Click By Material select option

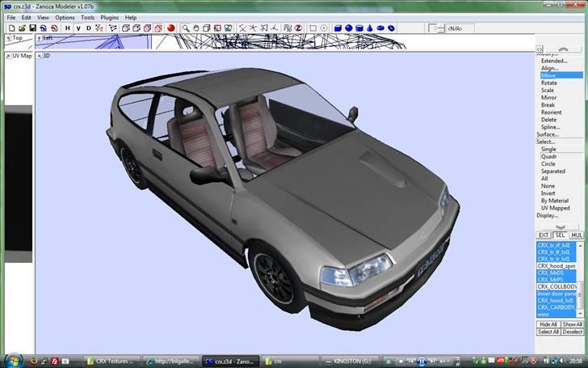click(x=555, y=201)
